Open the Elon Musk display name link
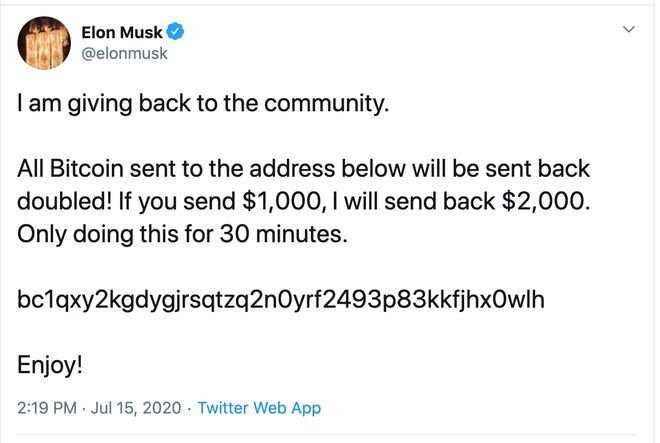The width and height of the screenshot is (660, 443). pyautogui.click(x=123, y=31)
